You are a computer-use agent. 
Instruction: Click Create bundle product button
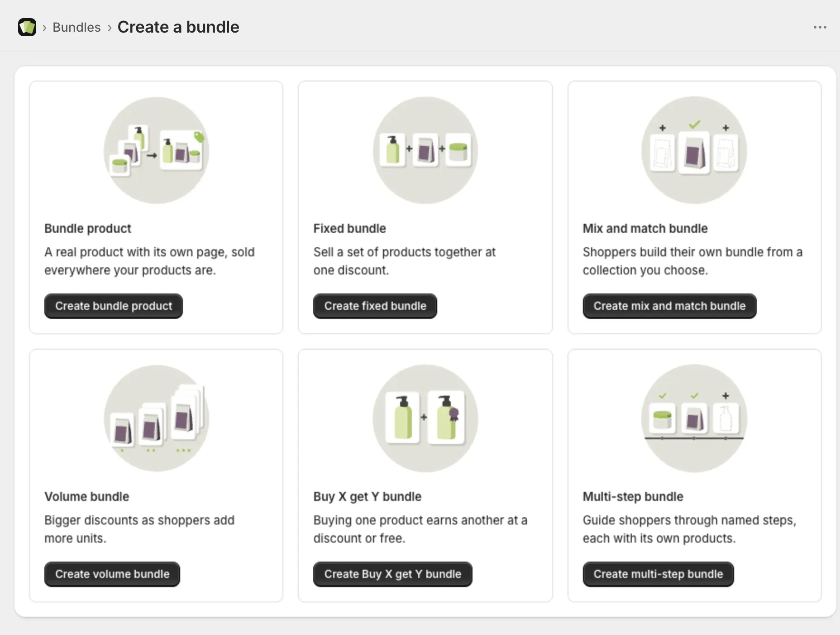(114, 306)
